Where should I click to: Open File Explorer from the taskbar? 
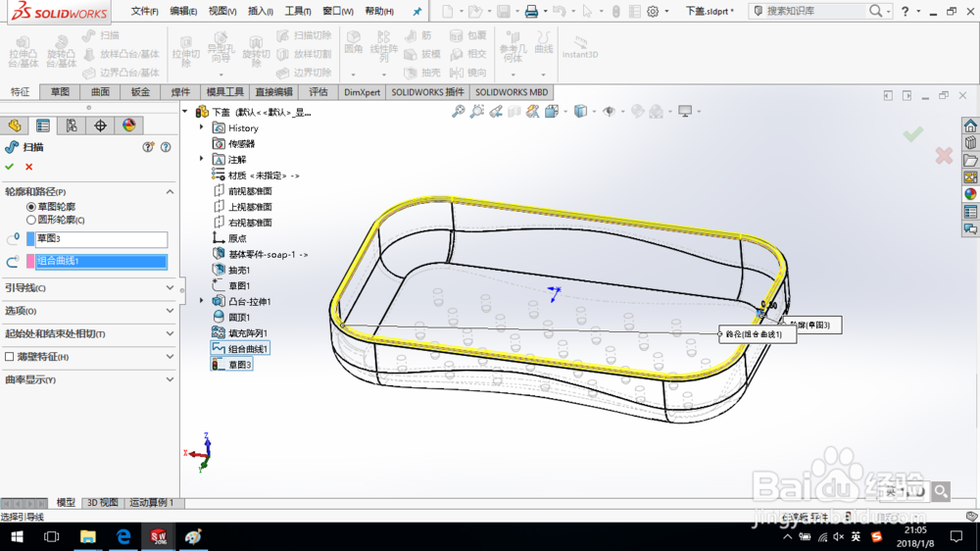(87, 536)
